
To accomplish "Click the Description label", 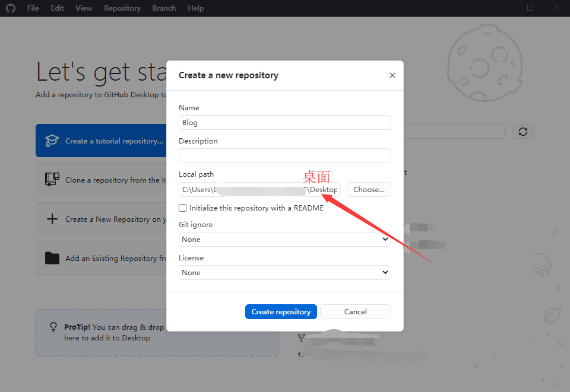I will point(198,141).
